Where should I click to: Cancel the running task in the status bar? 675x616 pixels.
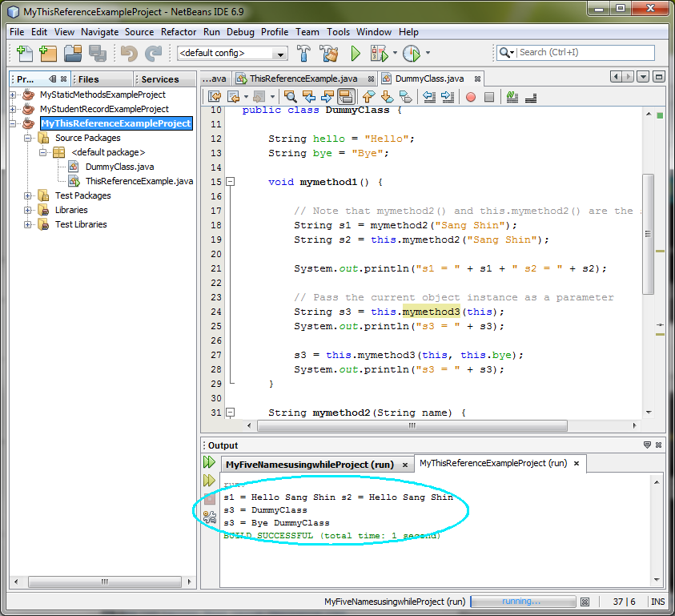pos(585,602)
